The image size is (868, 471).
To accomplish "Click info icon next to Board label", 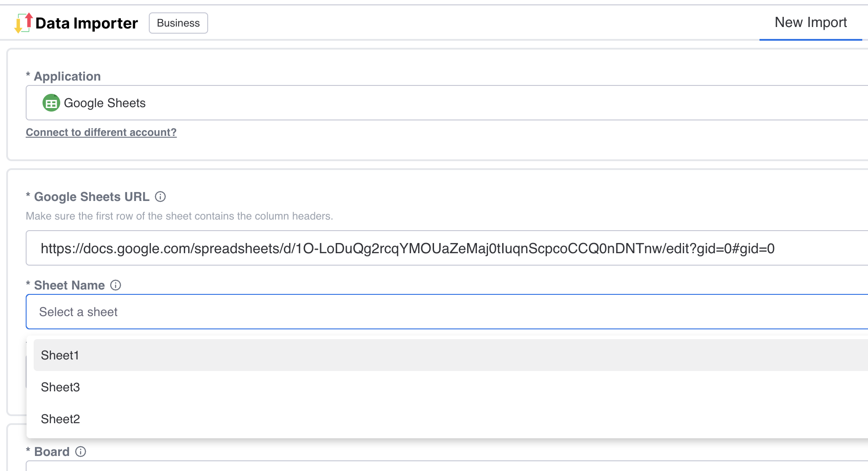I will 81,452.
